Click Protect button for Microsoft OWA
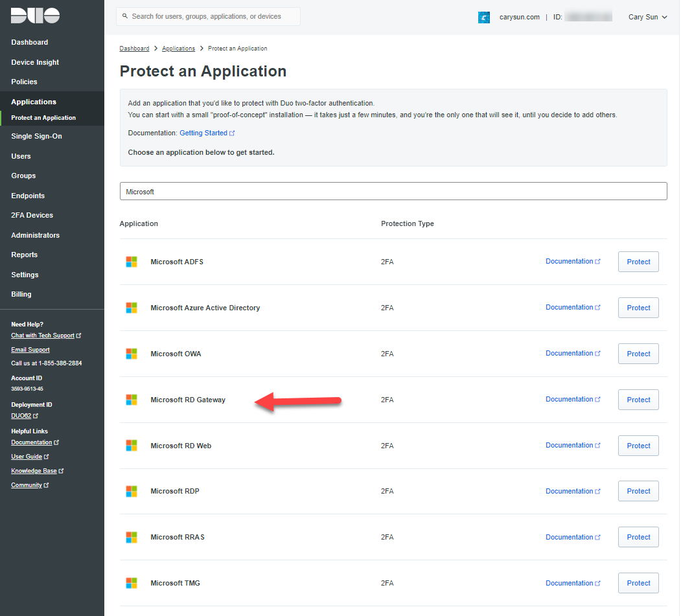This screenshot has width=681, height=616. point(638,354)
